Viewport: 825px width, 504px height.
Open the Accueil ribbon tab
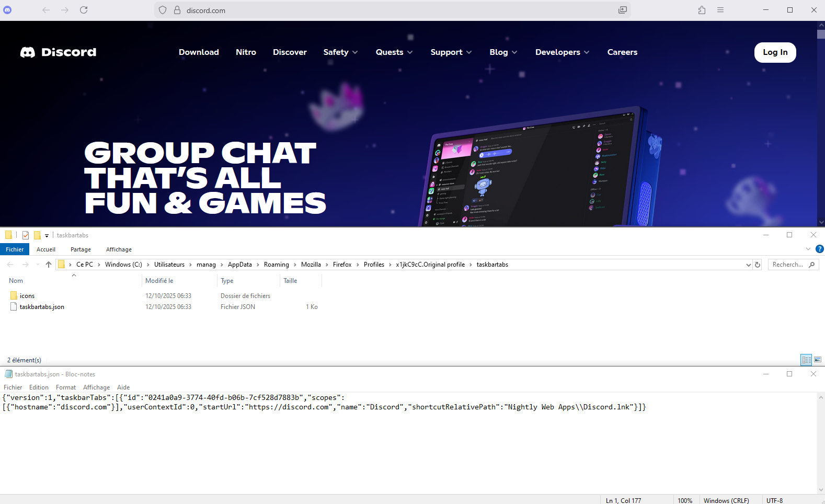tap(46, 249)
